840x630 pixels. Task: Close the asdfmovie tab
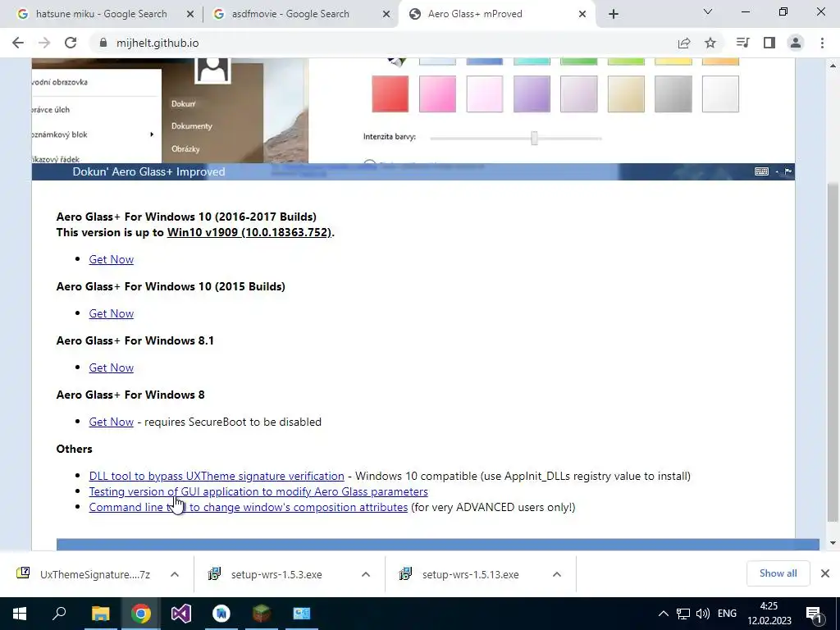386,14
